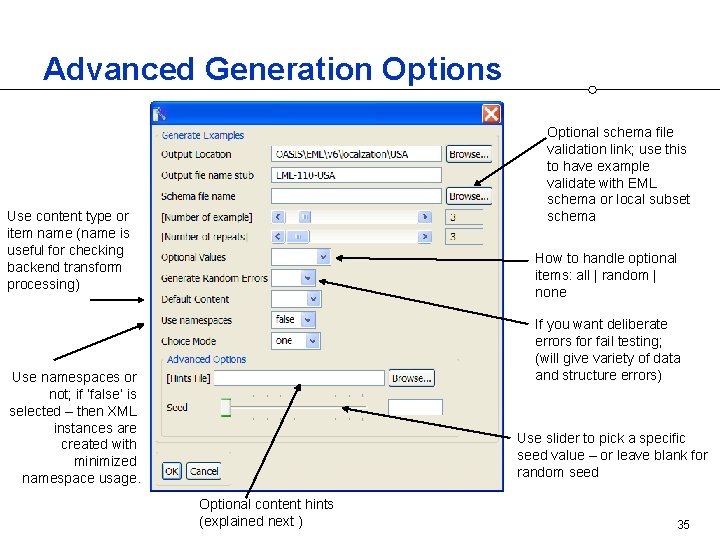Open the Default Content dropdown
This screenshot has height=540, width=720.
313,299
